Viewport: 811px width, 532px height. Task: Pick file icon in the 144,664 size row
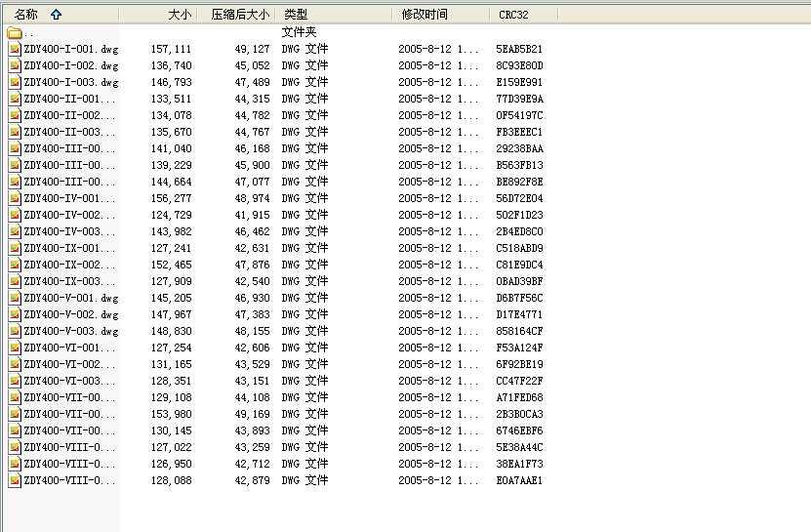point(15,182)
